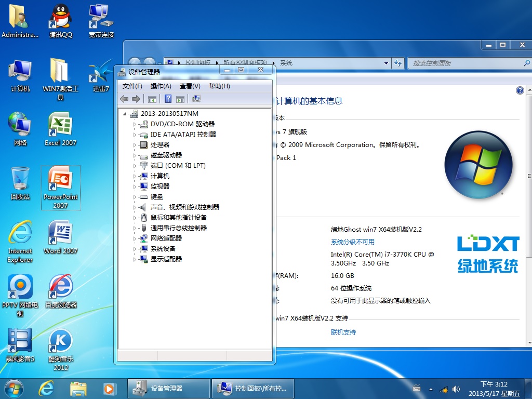Image resolution: width=532 pixels, height=399 pixels.
Task: Collapse the 2013-20130517NM root node
Action: (x=125, y=114)
